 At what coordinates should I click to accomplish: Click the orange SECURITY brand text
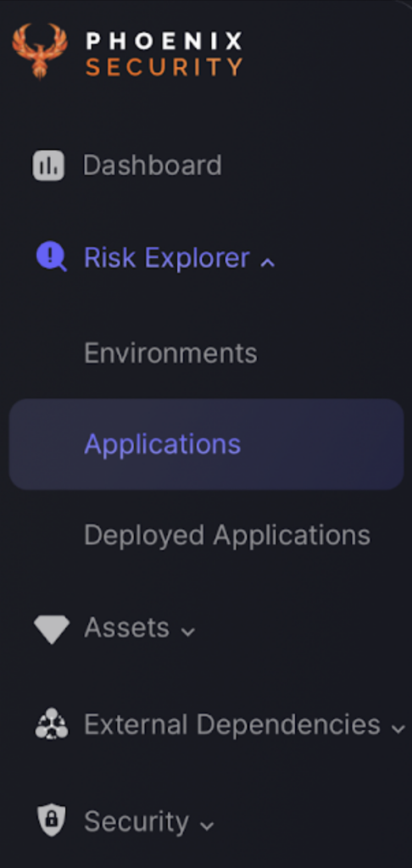(x=164, y=67)
